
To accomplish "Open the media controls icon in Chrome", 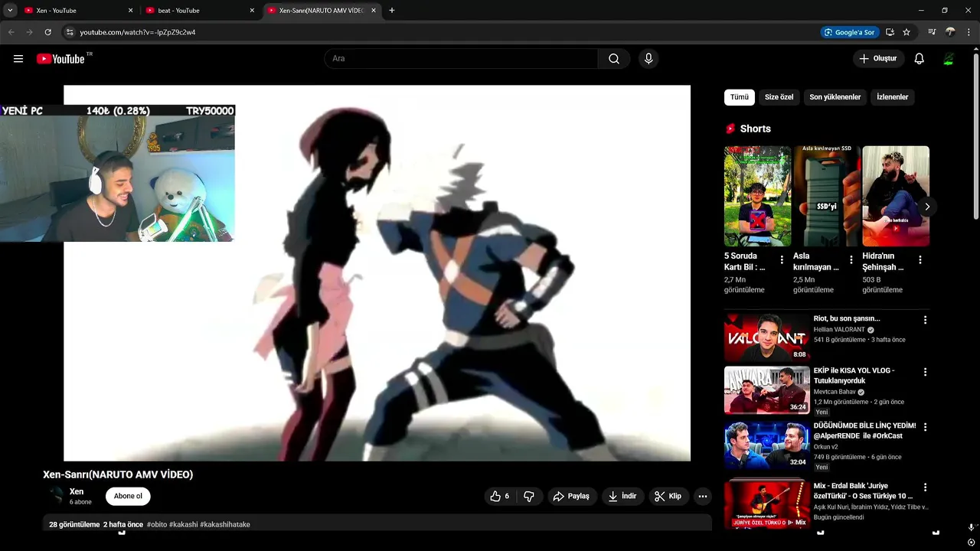I will point(932,32).
